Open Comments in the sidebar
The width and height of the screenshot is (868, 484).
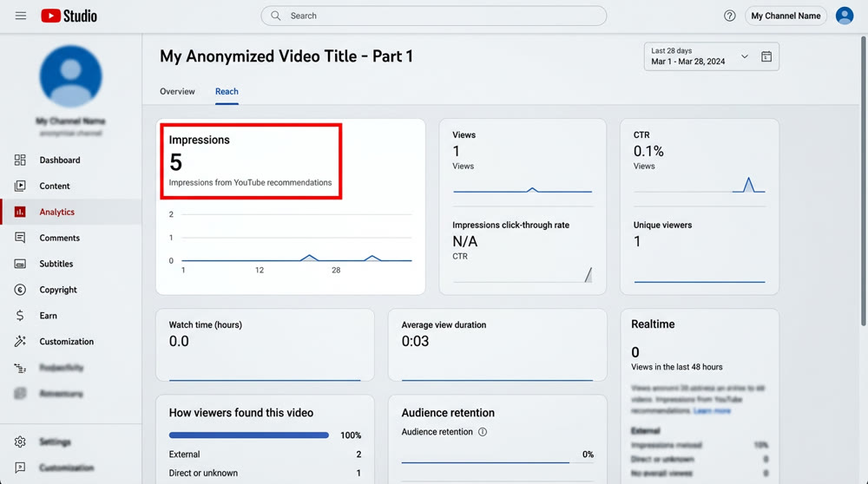click(x=59, y=238)
